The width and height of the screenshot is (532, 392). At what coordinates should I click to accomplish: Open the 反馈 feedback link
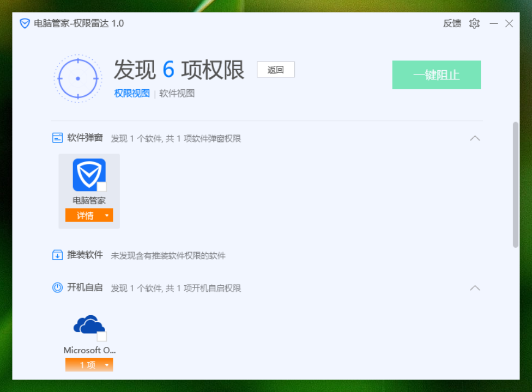pos(452,23)
